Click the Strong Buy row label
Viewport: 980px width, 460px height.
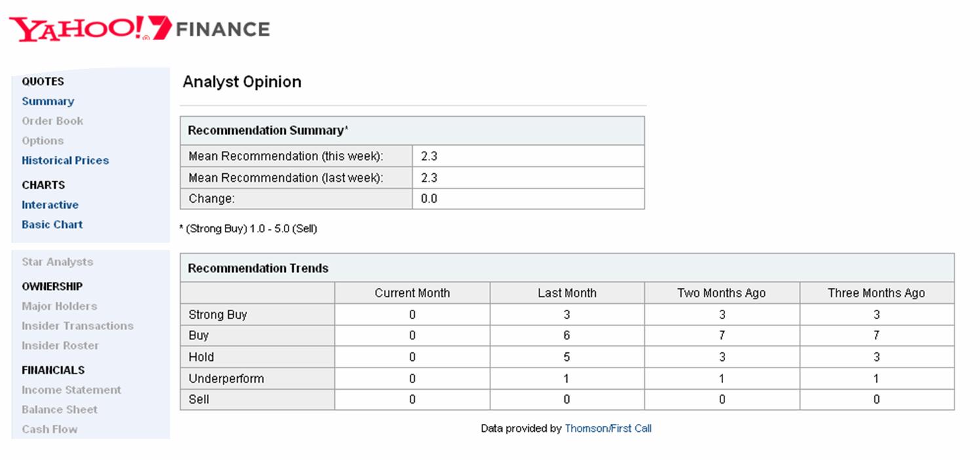point(218,315)
